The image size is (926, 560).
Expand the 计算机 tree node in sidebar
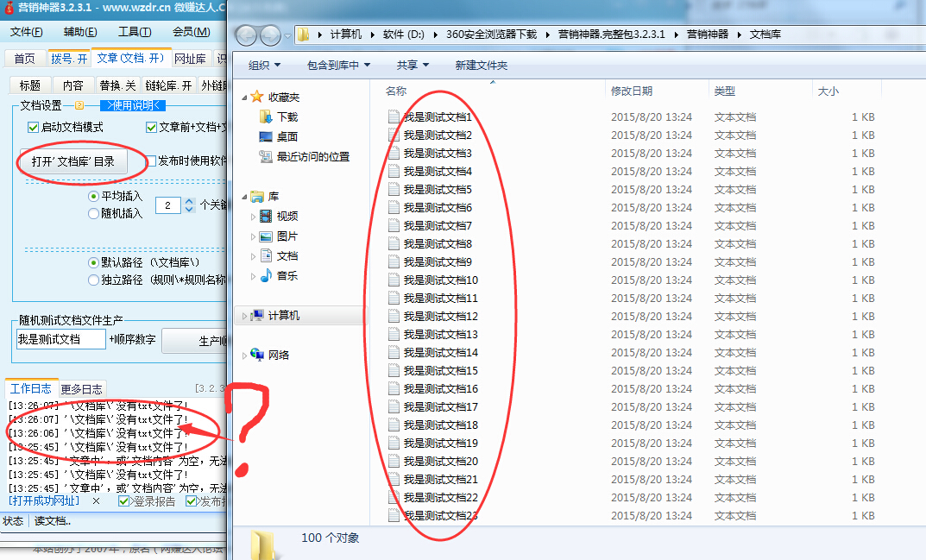(245, 316)
